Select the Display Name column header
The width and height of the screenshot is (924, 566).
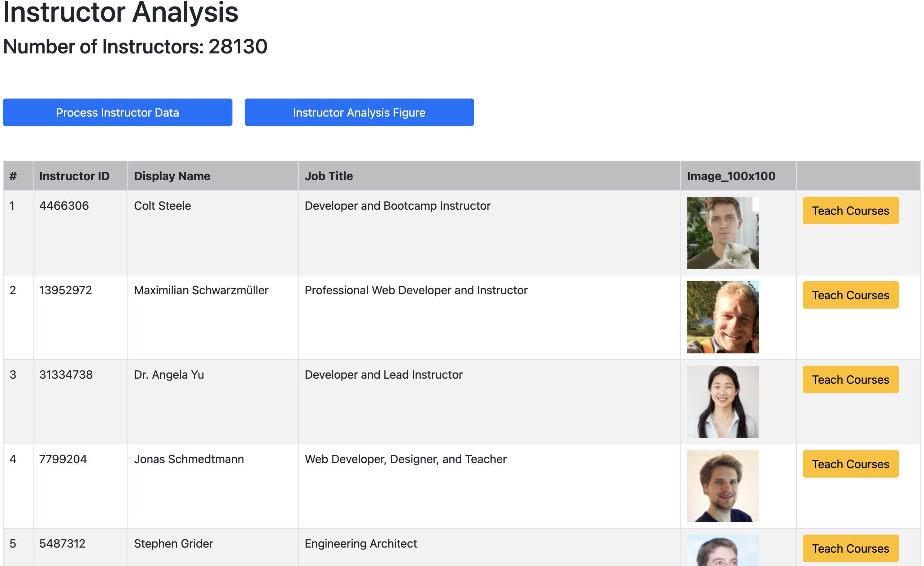tap(172, 175)
